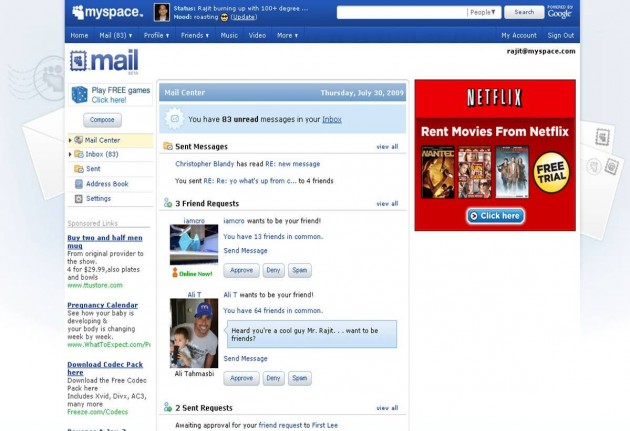Open Christopher Blandy's profile link

pos(205,164)
